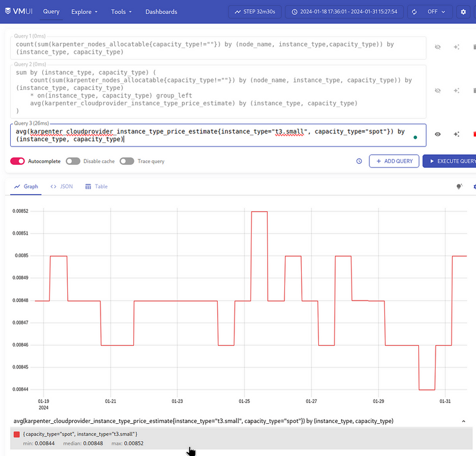Delete Query 3 with the red trash icon
Image resolution: width=476 pixels, height=456 pixels.
474,135
